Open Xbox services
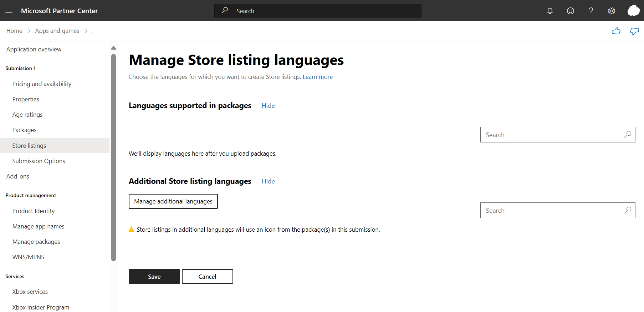This screenshot has height=312, width=644. coord(30,292)
